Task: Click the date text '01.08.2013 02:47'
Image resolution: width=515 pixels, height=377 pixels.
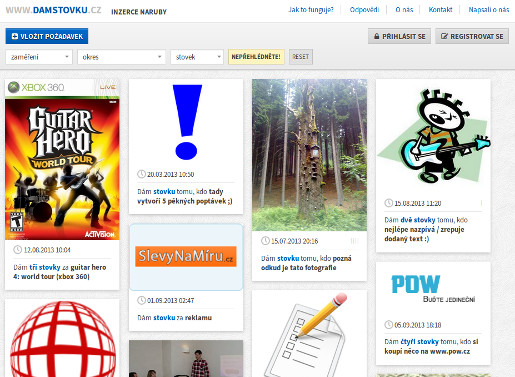Action: [x=171, y=301]
